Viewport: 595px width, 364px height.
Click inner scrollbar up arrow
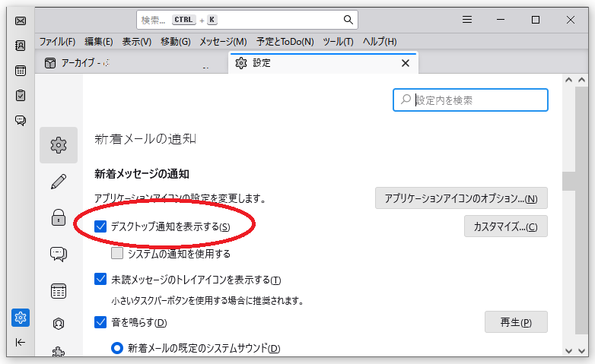[568, 80]
